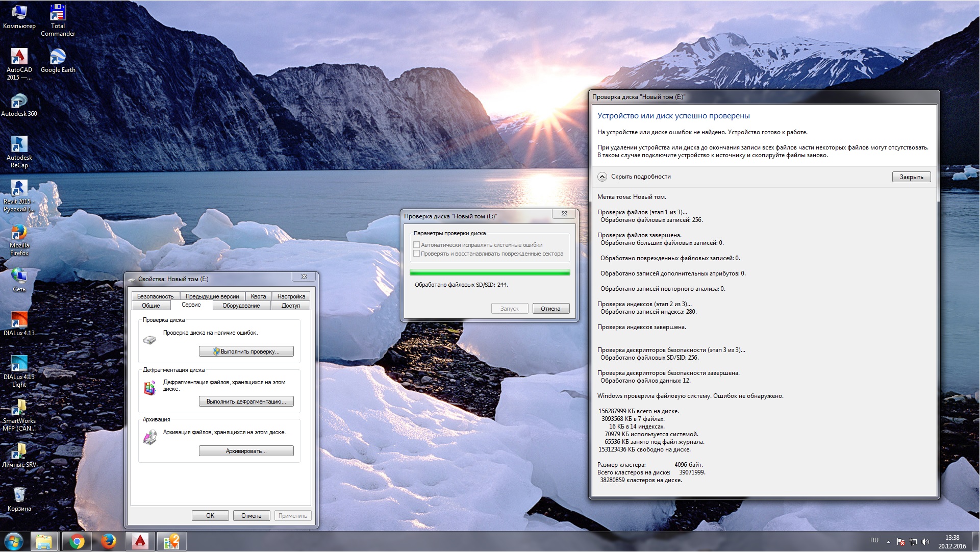Open the Autodesk ReCap desktop shortcut
Image resolution: width=980 pixels, height=552 pixels.
(x=19, y=145)
